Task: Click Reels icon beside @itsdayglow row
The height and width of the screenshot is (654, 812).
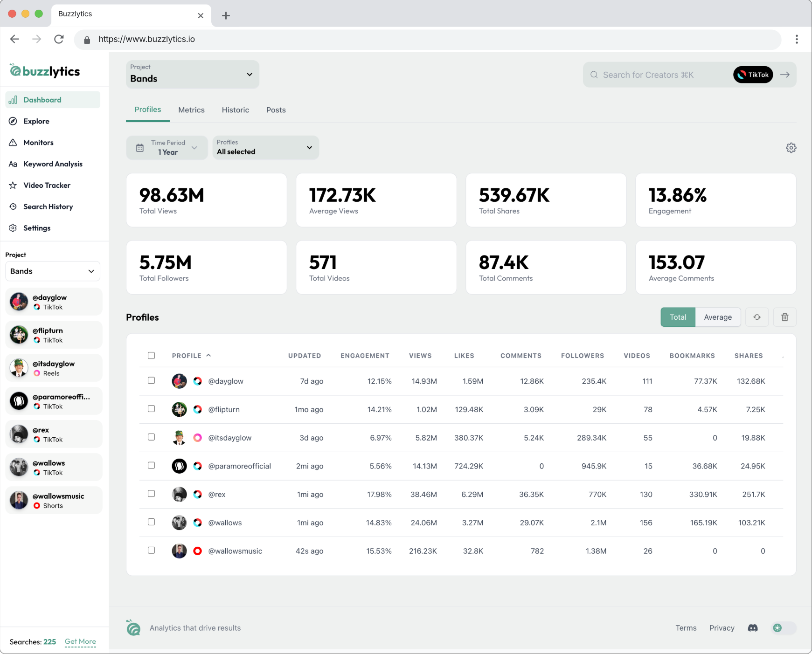Action: 198,438
